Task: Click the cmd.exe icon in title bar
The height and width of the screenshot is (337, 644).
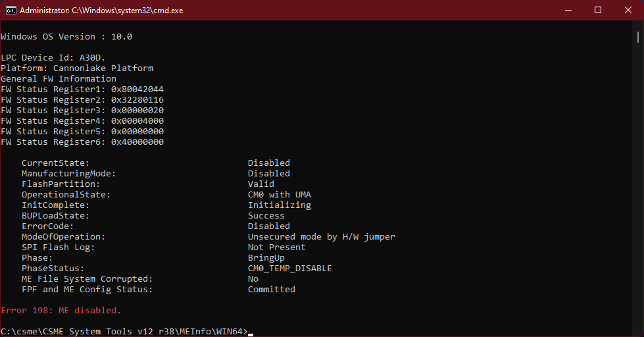Action: tap(11, 11)
